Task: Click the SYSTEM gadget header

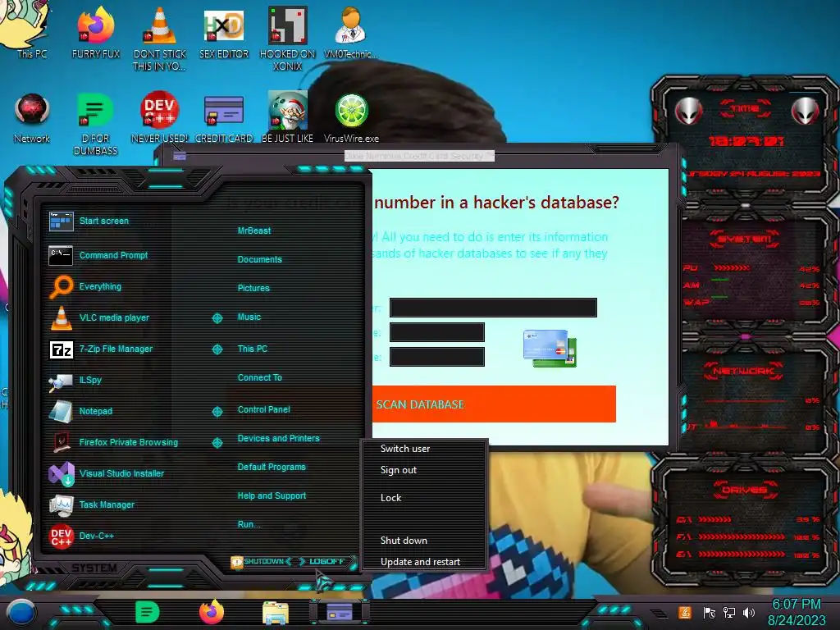Action: [x=744, y=239]
